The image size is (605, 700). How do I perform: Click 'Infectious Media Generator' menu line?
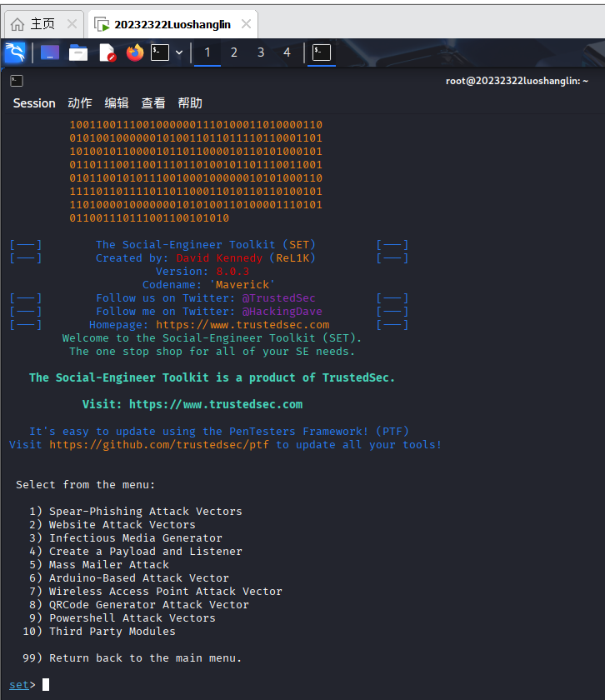[x=136, y=538]
